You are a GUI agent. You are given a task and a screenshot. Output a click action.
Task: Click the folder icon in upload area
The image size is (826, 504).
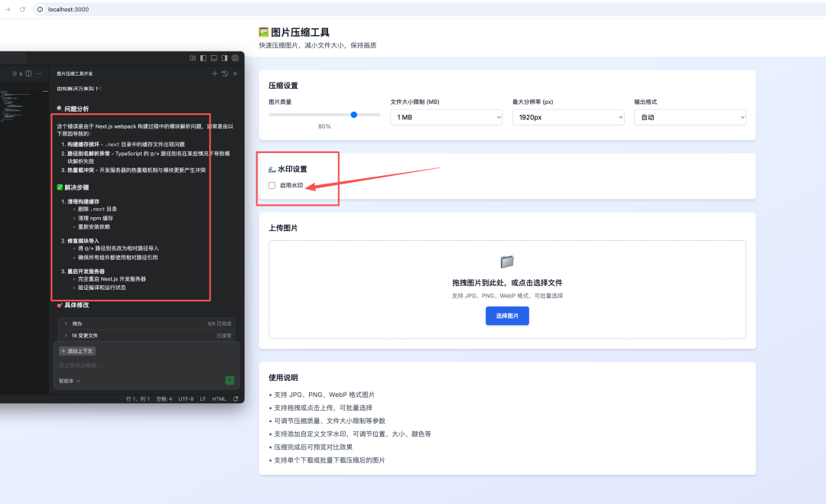point(507,262)
